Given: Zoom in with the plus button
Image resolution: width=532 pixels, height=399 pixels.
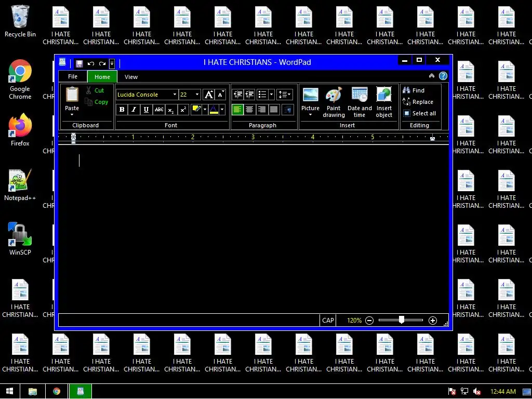Looking at the screenshot, I should [433, 321].
